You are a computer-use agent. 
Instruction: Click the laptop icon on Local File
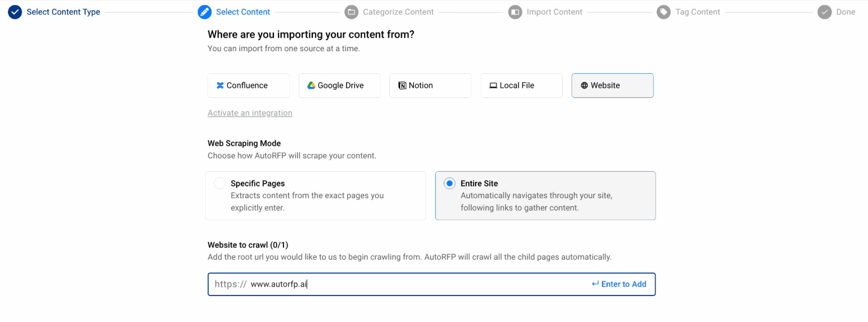click(493, 86)
